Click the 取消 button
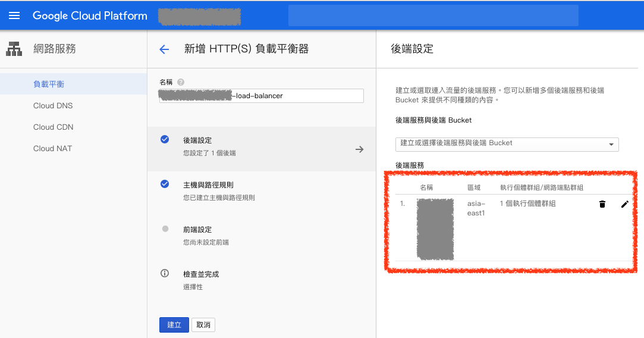 (203, 325)
